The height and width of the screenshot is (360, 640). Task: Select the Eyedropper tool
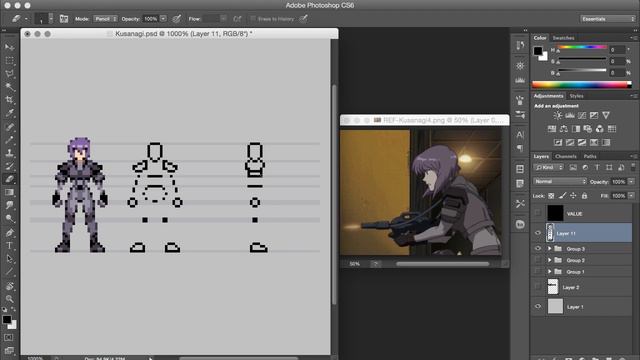click(x=9, y=113)
